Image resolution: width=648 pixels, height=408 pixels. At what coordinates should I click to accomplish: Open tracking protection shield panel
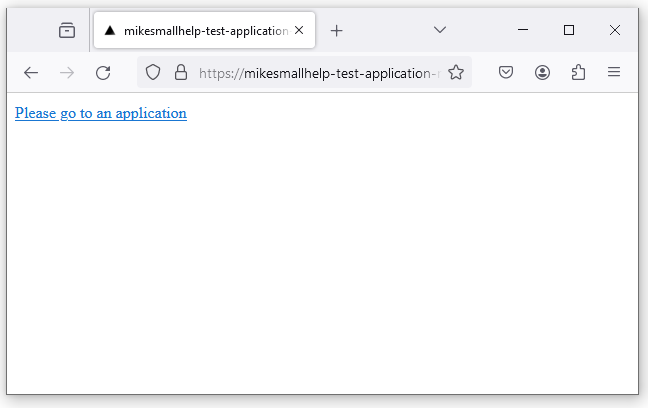tap(153, 72)
